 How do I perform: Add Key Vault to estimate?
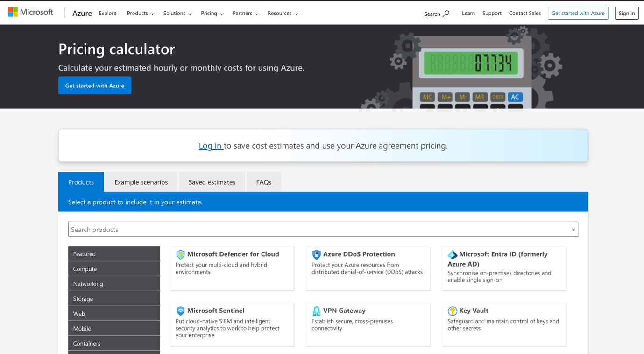click(x=504, y=324)
